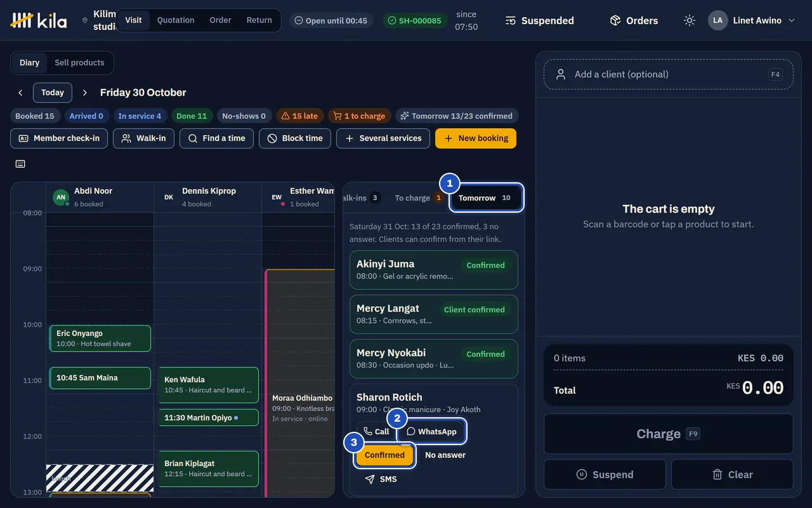
Task: Send SMS to Sharon Rotich
Action: 381,479
